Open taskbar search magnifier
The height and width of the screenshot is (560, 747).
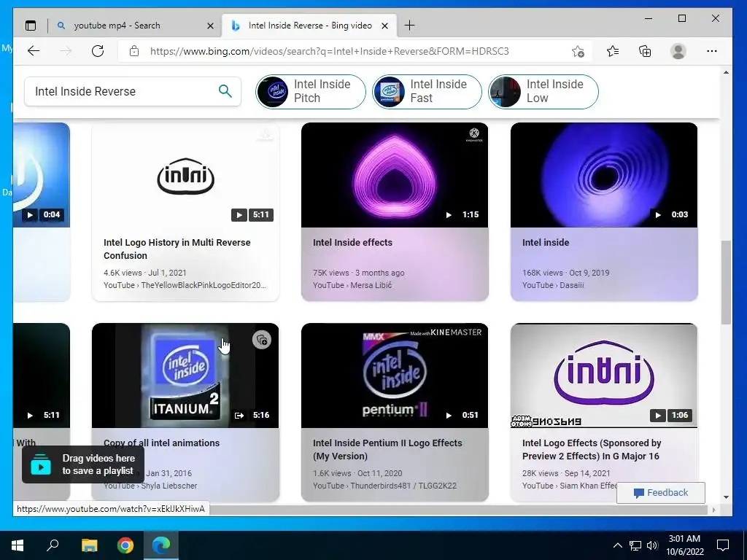point(53,545)
